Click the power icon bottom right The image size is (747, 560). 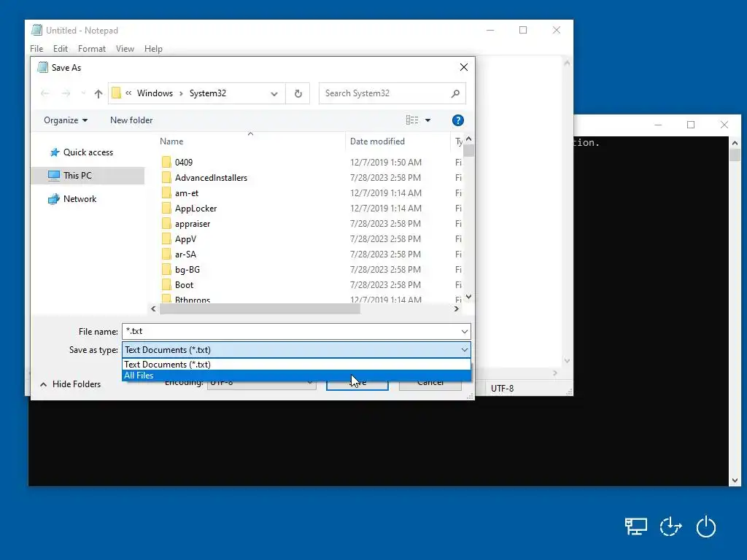pos(706,526)
